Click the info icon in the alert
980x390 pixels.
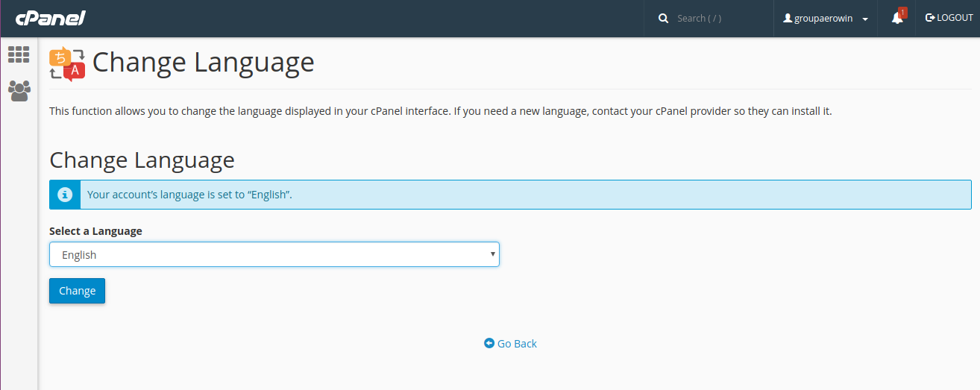(x=65, y=195)
